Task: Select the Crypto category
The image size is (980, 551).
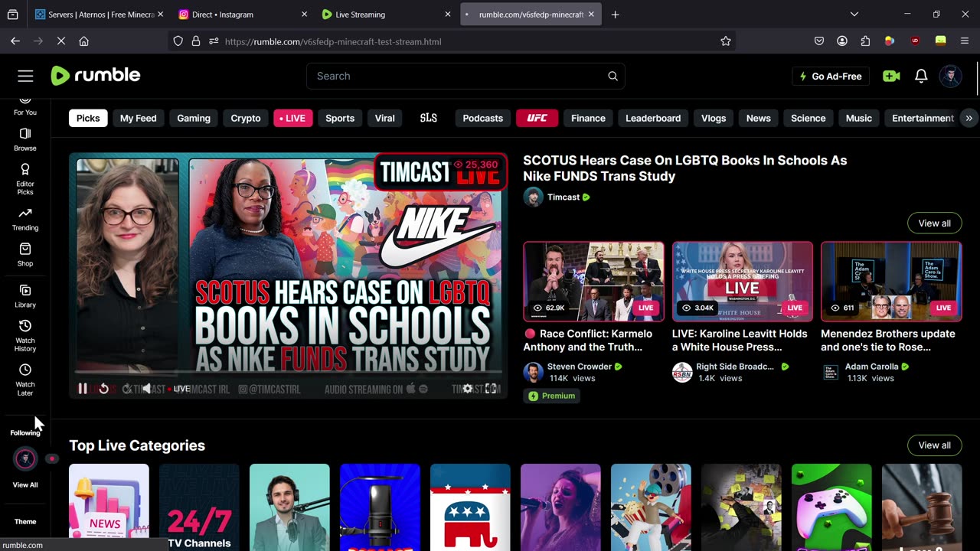Action: click(246, 118)
